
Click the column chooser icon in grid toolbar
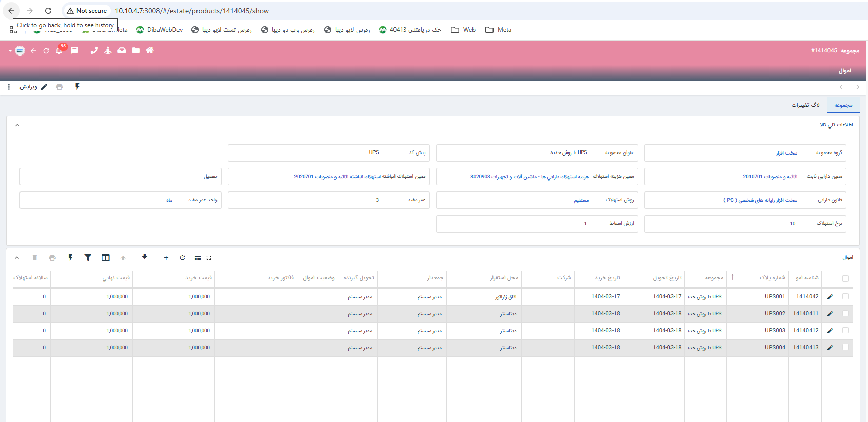(105, 258)
